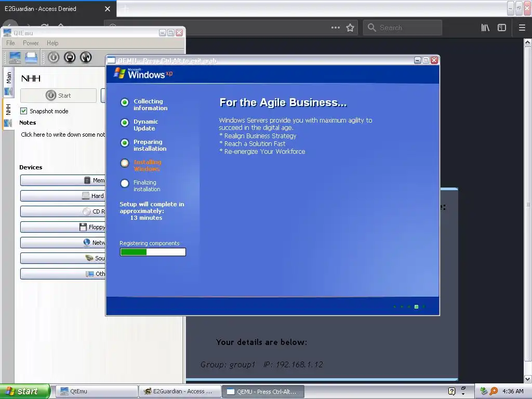Open the File menu in QtEmu

click(x=10, y=43)
